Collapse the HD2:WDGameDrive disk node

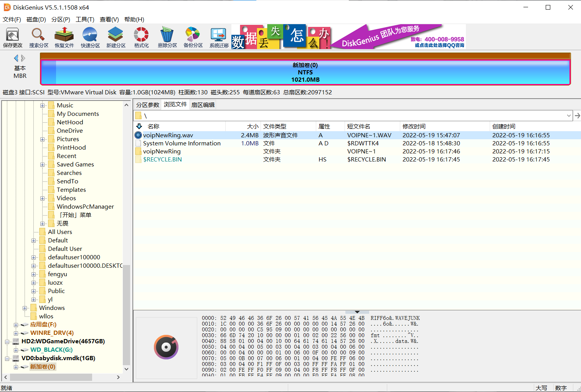click(7, 341)
